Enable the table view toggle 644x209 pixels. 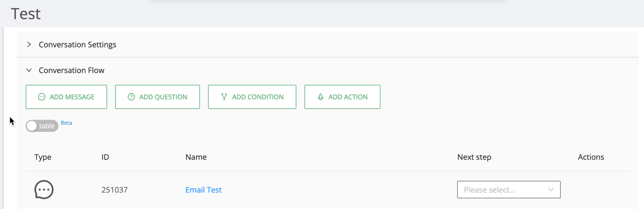coord(42,126)
